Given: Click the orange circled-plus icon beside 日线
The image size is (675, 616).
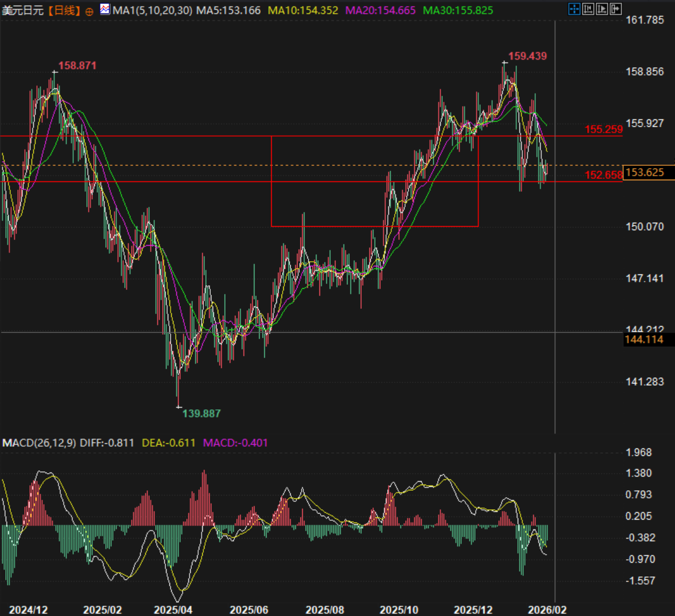Looking at the screenshot, I should tap(89, 11).
